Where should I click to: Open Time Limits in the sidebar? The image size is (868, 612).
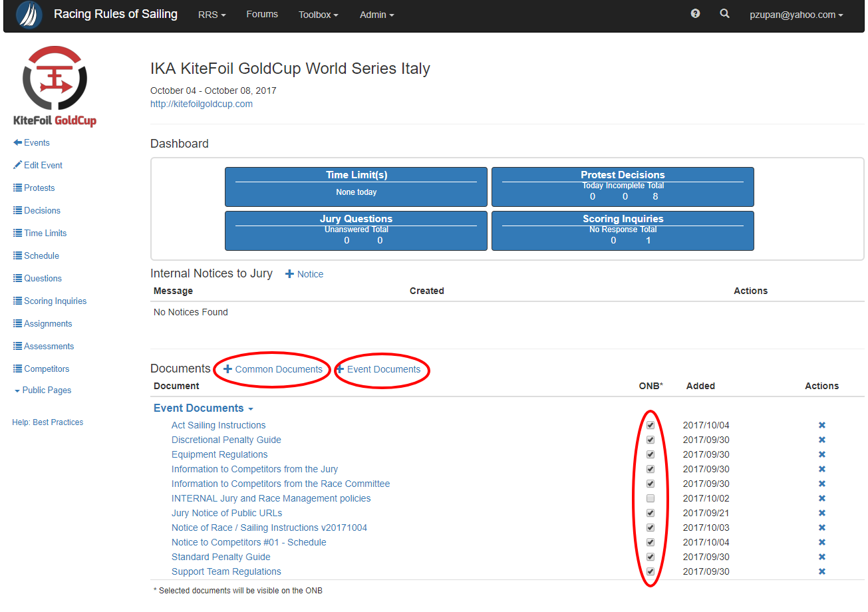40,233
